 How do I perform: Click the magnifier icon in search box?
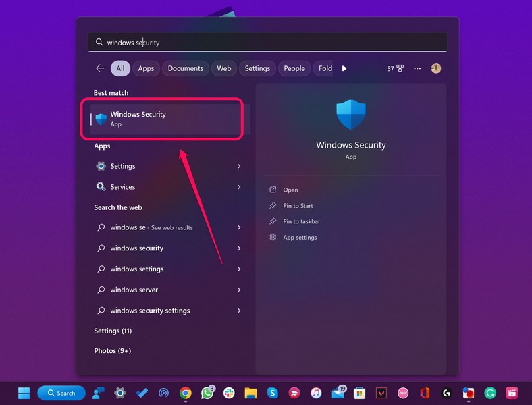coord(99,42)
